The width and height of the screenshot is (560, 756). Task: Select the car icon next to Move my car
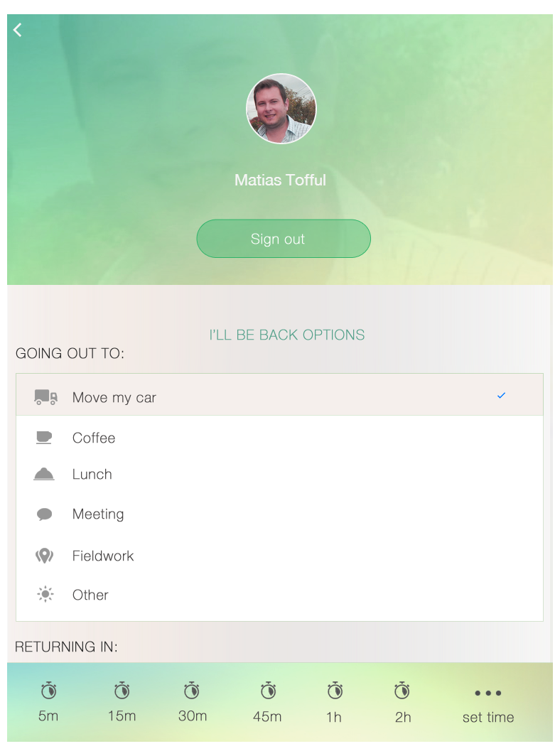tap(44, 396)
